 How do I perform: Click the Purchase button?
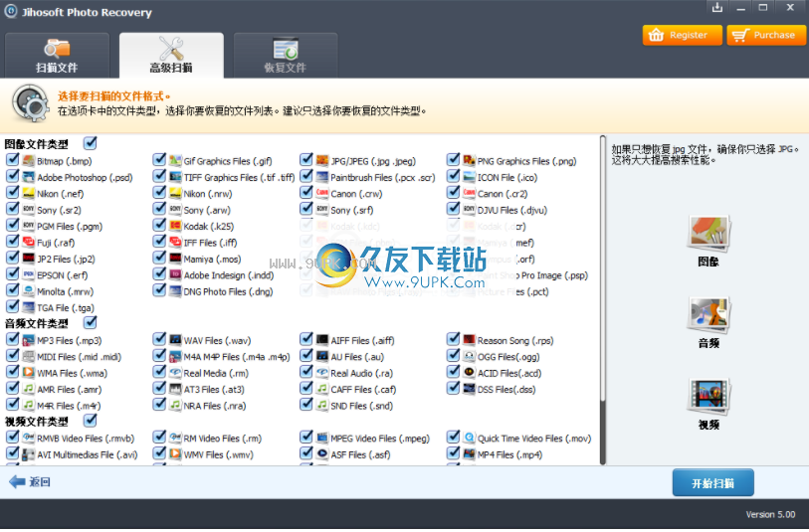766,35
